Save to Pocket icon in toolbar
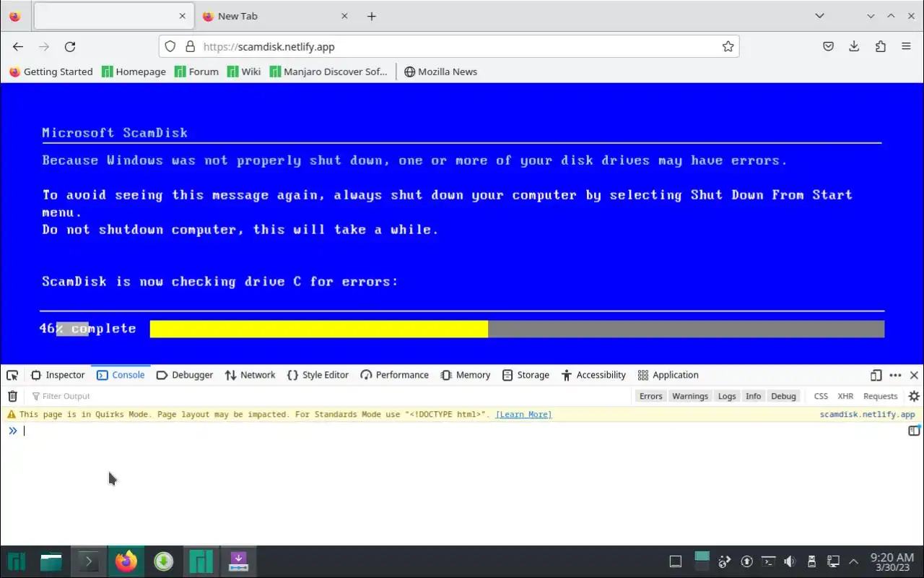Viewport: 924px width, 578px height. point(828,46)
